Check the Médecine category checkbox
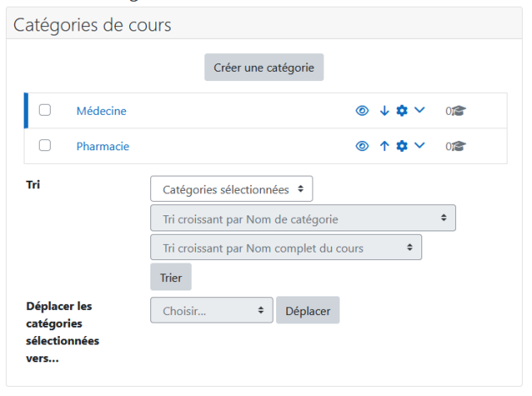532x396 pixels. (x=45, y=110)
